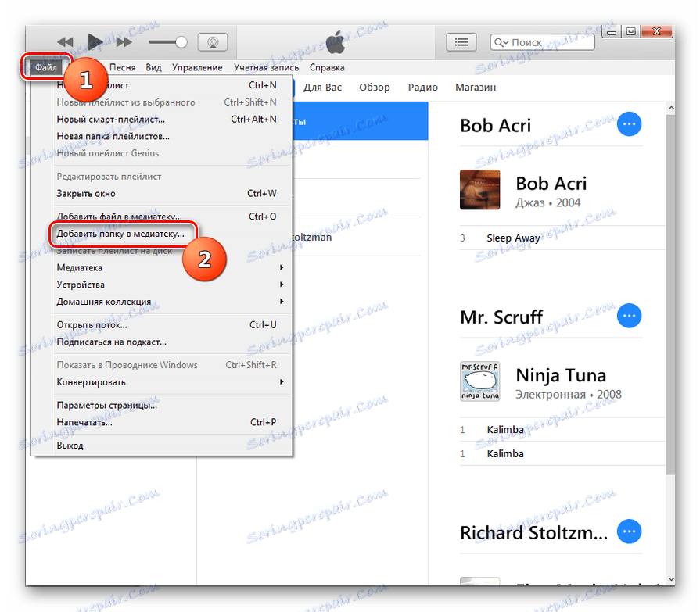The width and height of the screenshot is (700, 612).
Task: Open the Управление menu
Action: click(x=197, y=67)
